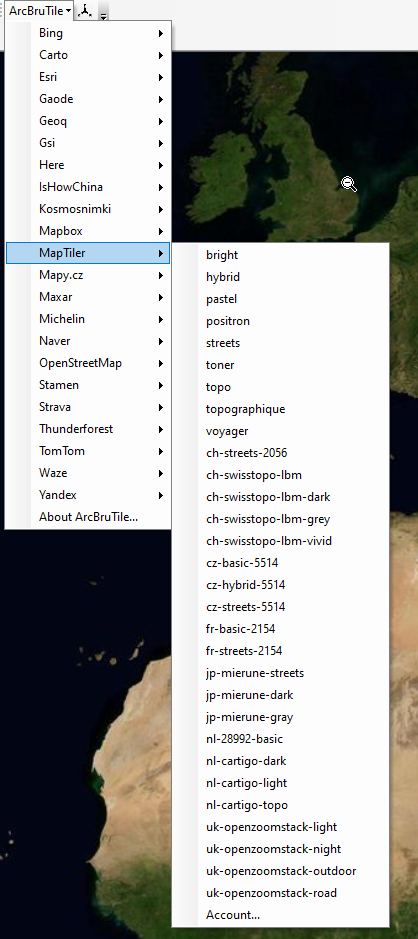The image size is (418, 939).
Task: Choose ch-swisstopo-lbm-grey layer
Action: (x=280, y=519)
